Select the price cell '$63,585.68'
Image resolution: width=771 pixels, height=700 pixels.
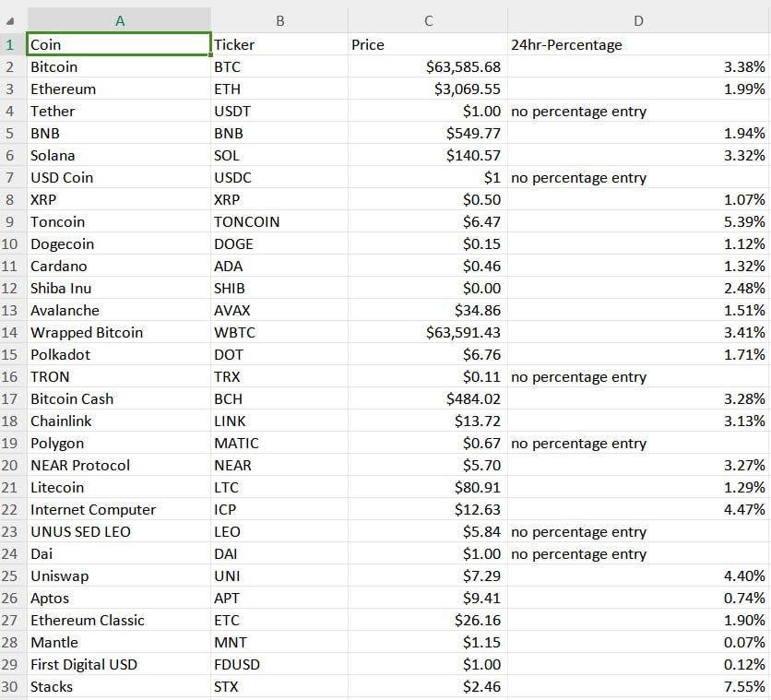(x=428, y=66)
